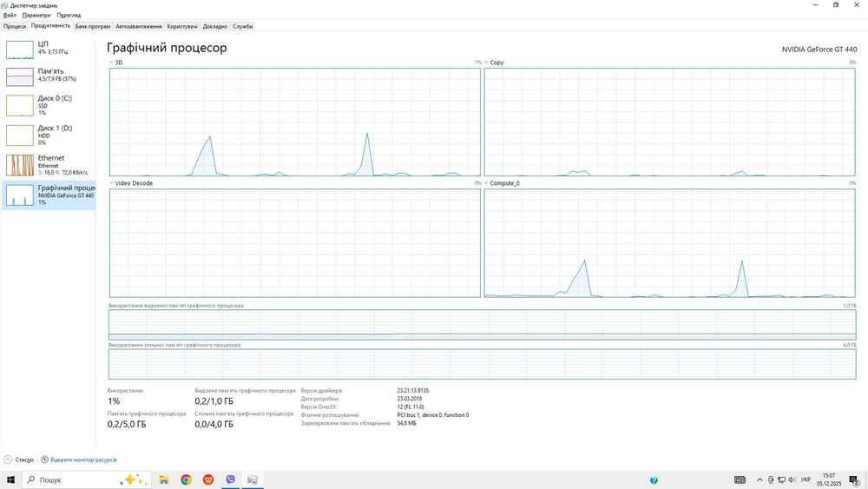Switch to the Служби tab
868x489 pixels.
pos(242,26)
